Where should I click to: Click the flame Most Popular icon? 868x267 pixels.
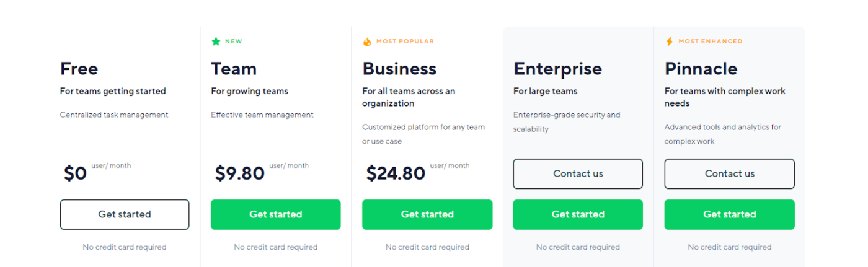tap(367, 42)
